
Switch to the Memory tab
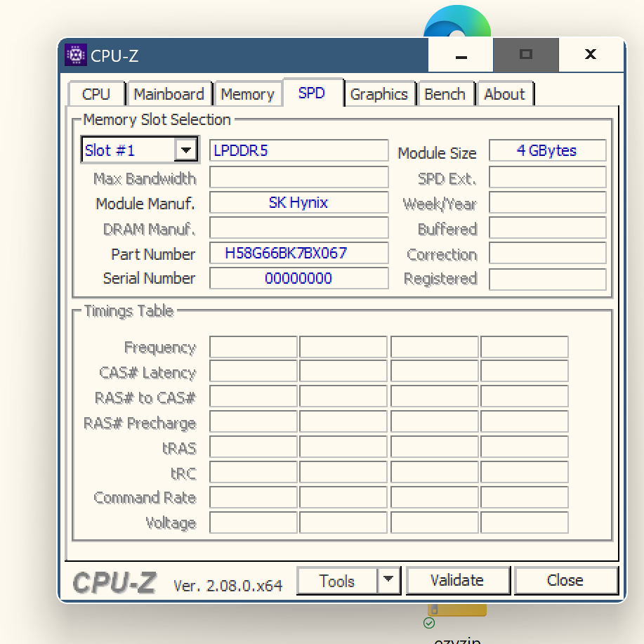click(248, 94)
